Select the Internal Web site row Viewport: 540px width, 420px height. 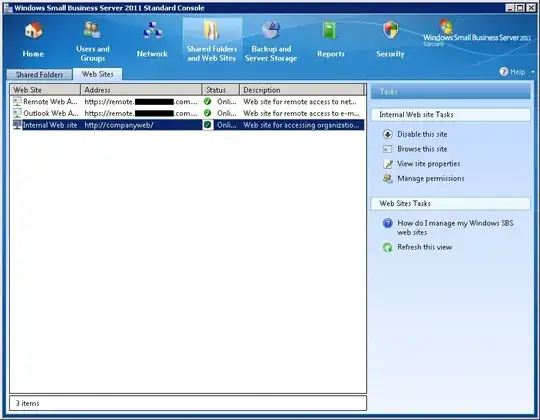click(x=188, y=125)
